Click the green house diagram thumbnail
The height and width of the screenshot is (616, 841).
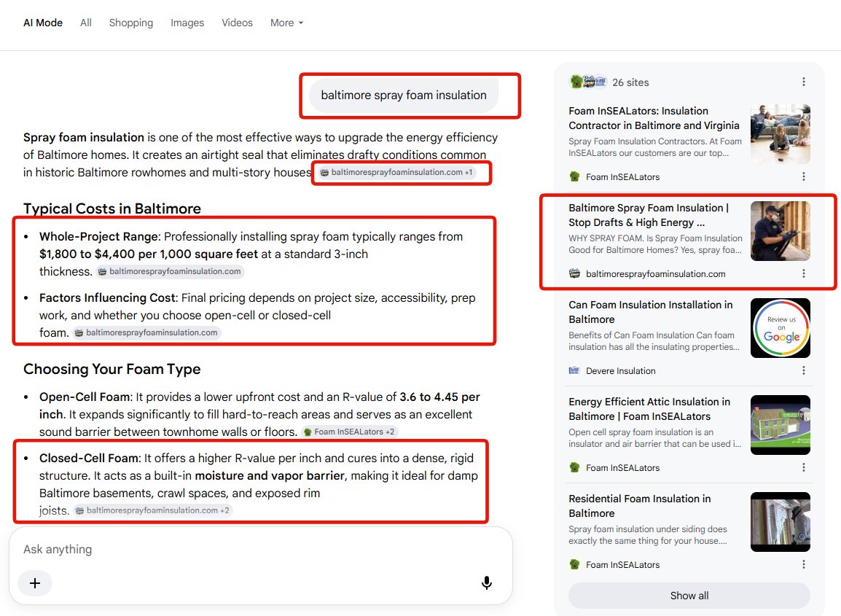780,425
